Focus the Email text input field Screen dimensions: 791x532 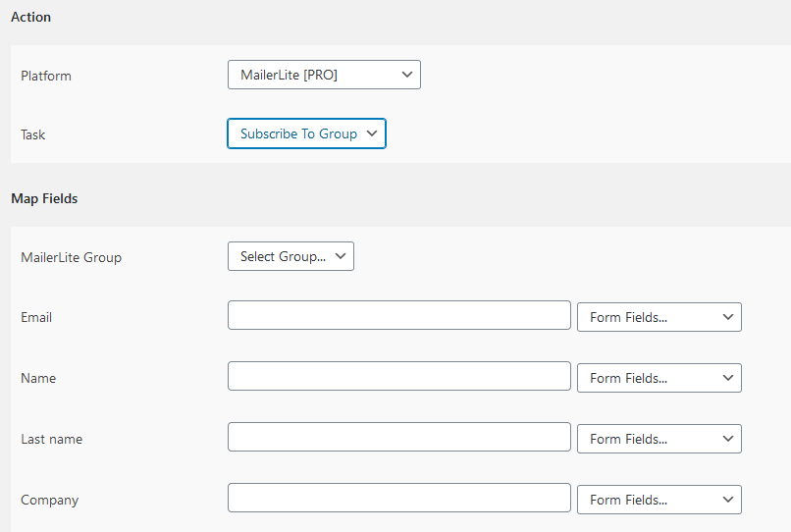point(399,315)
